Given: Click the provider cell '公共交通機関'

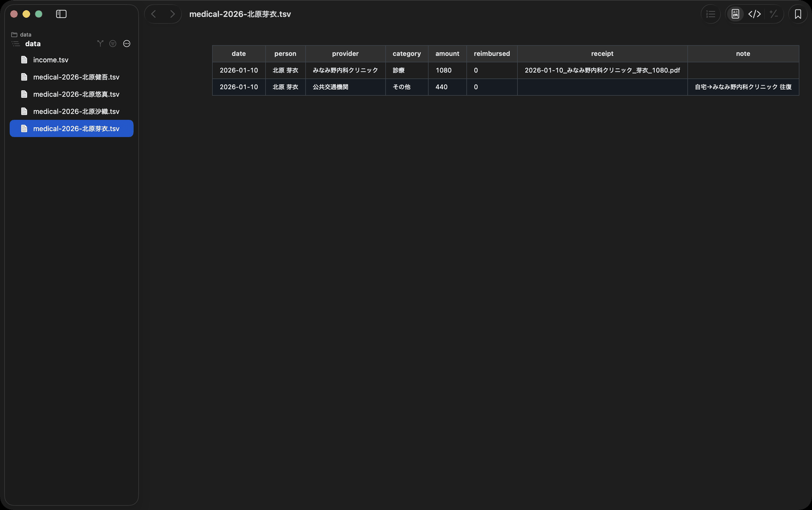Looking at the screenshot, I should [x=345, y=87].
